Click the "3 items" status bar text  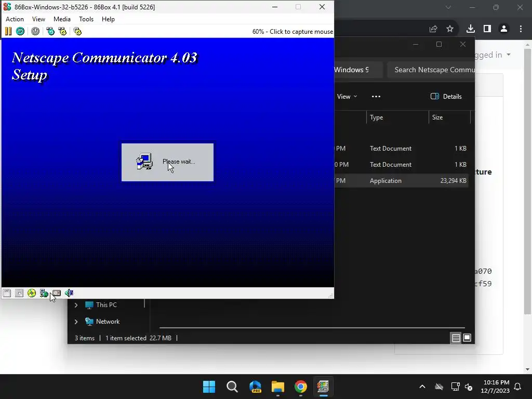[85, 338]
